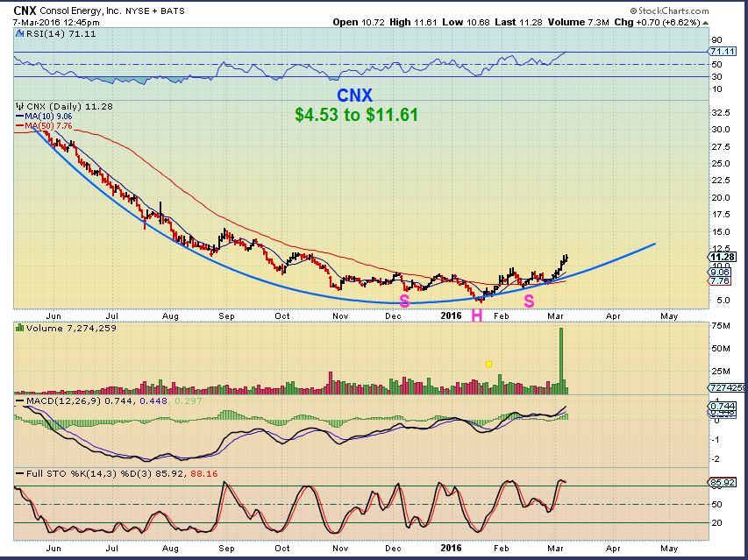Click the NYSE + BATS exchange label
Screen dimensions: 748x560
[154, 11]
